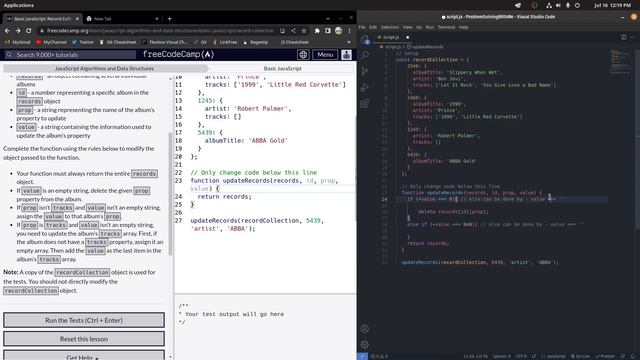The height and width of the screenshot is (360, 640).
Task: Open MyGmail bookmark
Action: (18, 42)
